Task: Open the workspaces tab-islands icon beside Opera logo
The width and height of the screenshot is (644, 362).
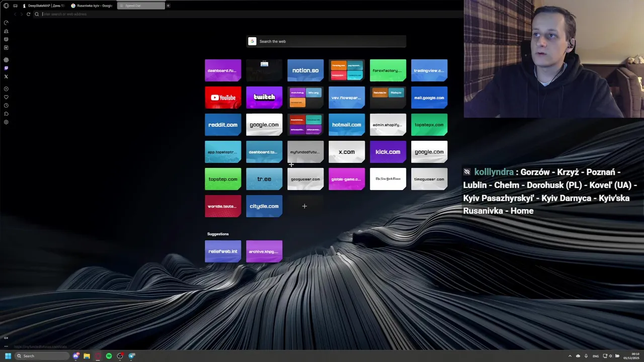Action: [x=15, y=6]
